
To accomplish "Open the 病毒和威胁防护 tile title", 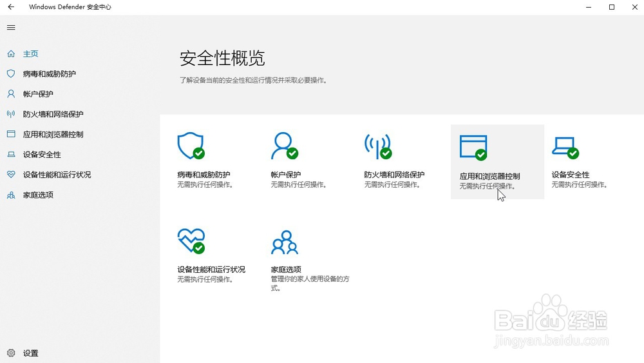I will (x=204, y=175).
